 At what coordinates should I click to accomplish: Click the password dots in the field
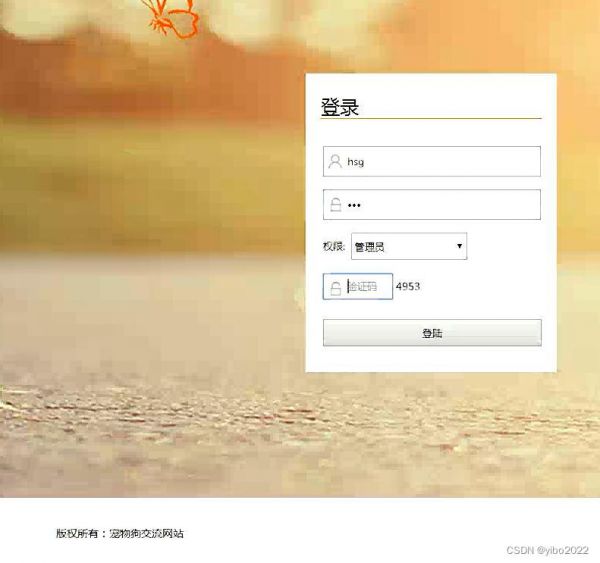click(x=354, y=206)
